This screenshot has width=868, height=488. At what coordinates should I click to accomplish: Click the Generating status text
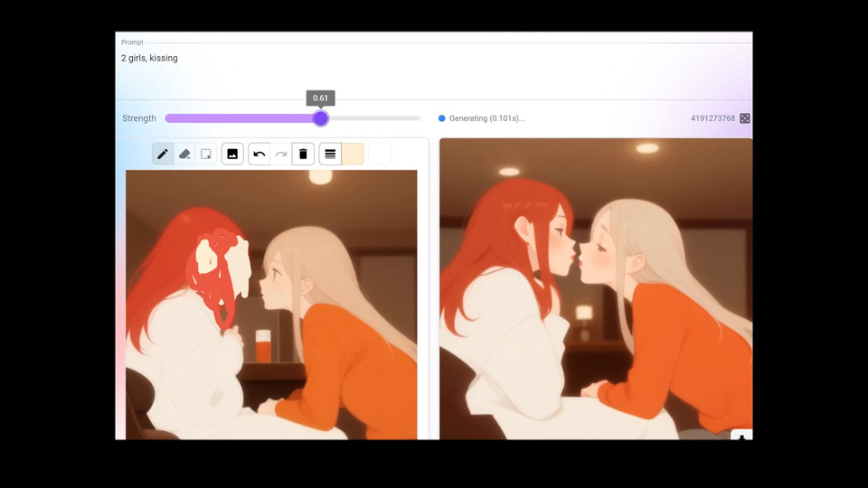(x=486, y=118)
